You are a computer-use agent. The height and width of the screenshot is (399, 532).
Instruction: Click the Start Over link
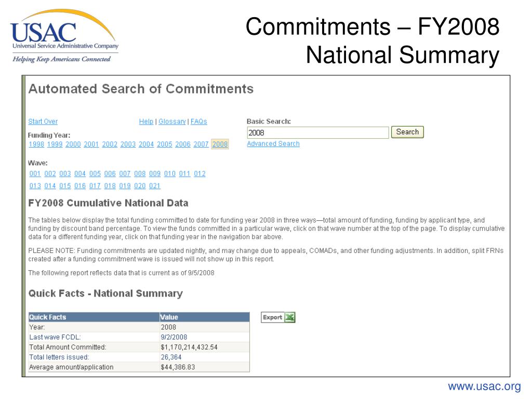(x=43, y=122)
